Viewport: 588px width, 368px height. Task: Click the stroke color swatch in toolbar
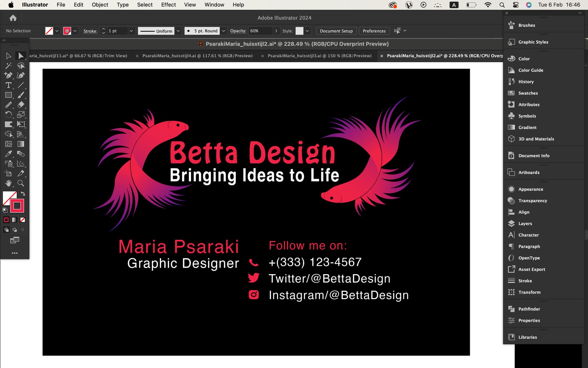(17, 206)
